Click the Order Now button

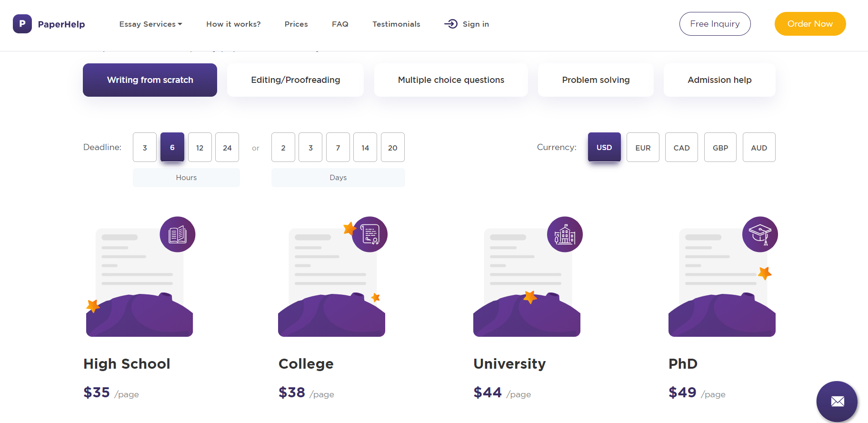coord(810,24)
